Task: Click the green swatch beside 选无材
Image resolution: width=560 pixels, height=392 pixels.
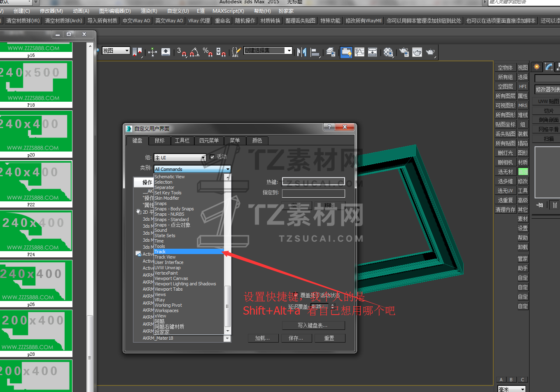Action: click(x=523, y=172)
